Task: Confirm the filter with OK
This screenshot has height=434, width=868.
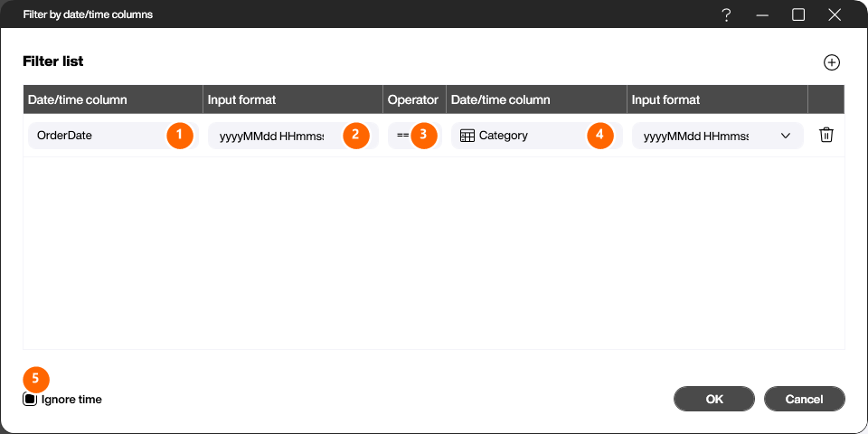Action: 714,399
